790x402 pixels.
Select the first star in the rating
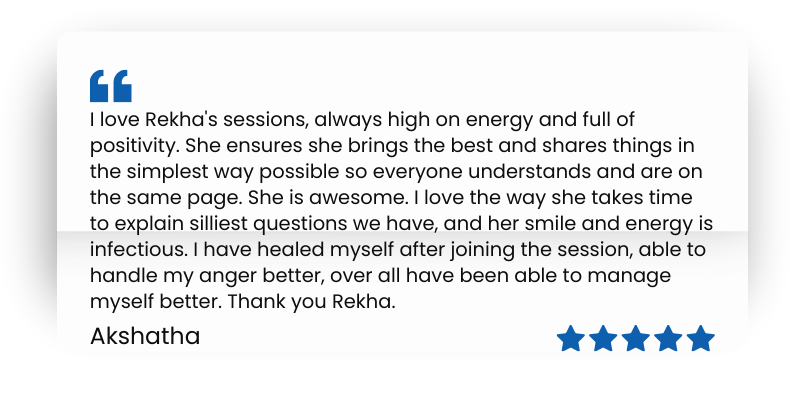click(570, 339)
